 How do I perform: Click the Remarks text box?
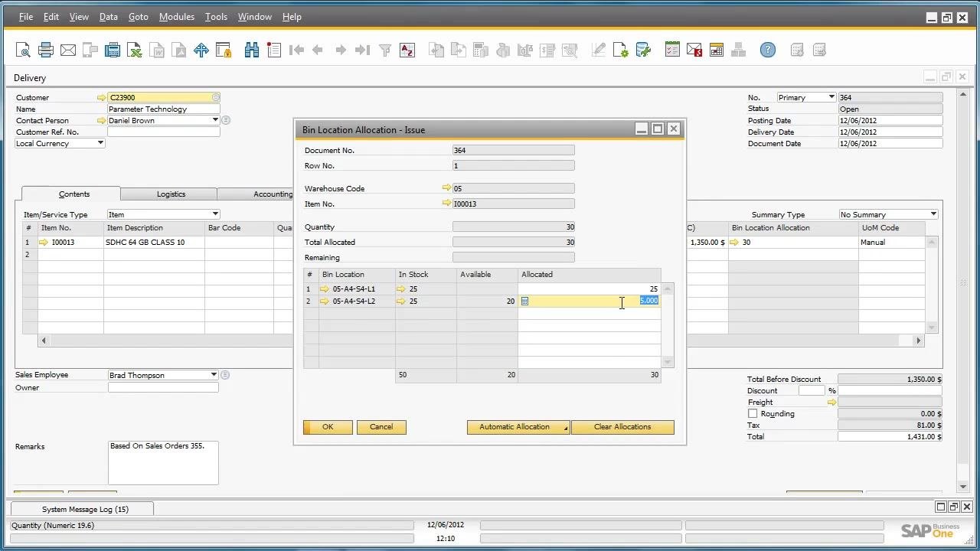(x=163, y=462)
